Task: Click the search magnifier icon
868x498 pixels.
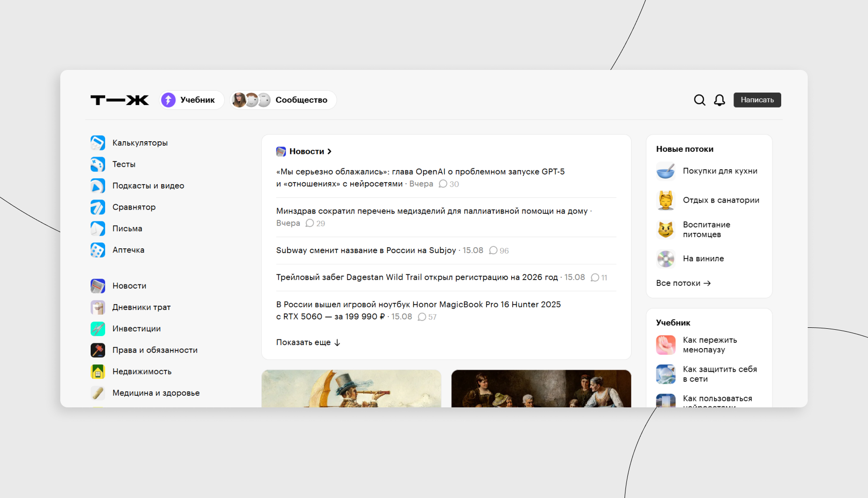Action: click(x=699, y=100)
